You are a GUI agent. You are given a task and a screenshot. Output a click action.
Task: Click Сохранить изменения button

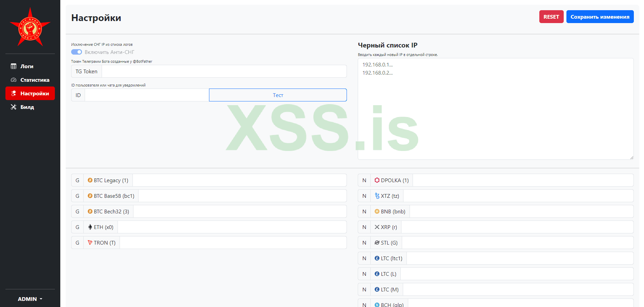[x=600, y=17]
